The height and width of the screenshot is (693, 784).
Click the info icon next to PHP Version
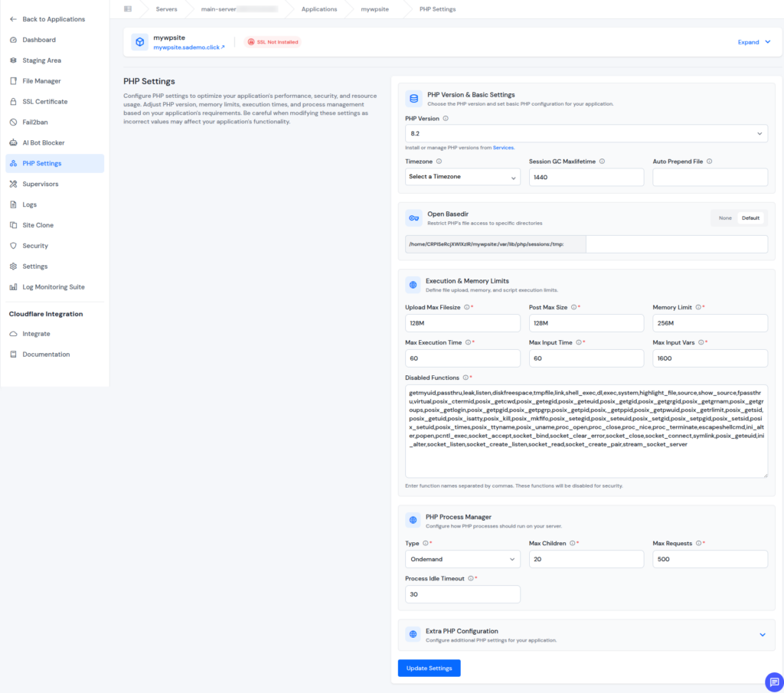point(446,119)
